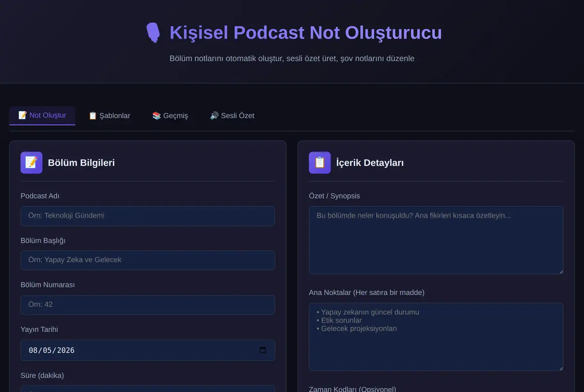584x392 pixels.
Task: Open the Sesli Özet tab
Action: [x=232, y=116]
